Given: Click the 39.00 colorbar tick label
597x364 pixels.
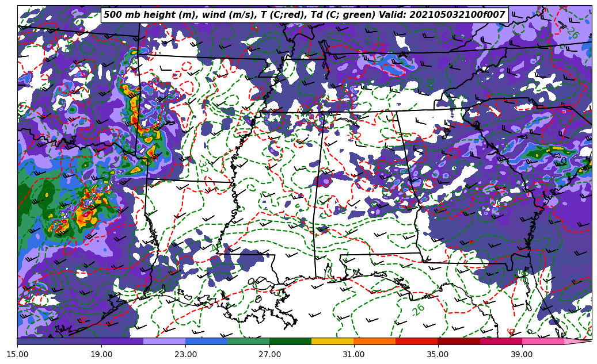Looking at the screenshot, I should (522, 355).
